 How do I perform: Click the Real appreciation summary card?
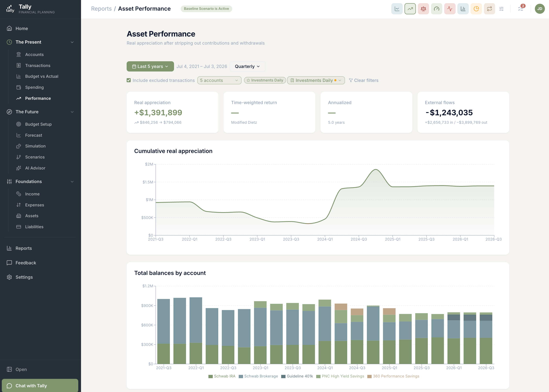172,112
